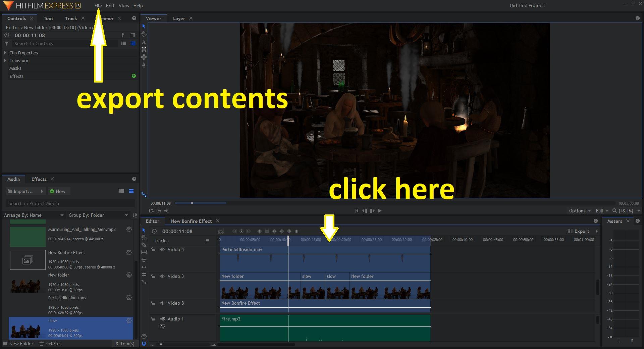This screenshot has height=349, width=644.
Task: Open settings gear for ParticleIllusion.mov media
Action: [129, 298]
